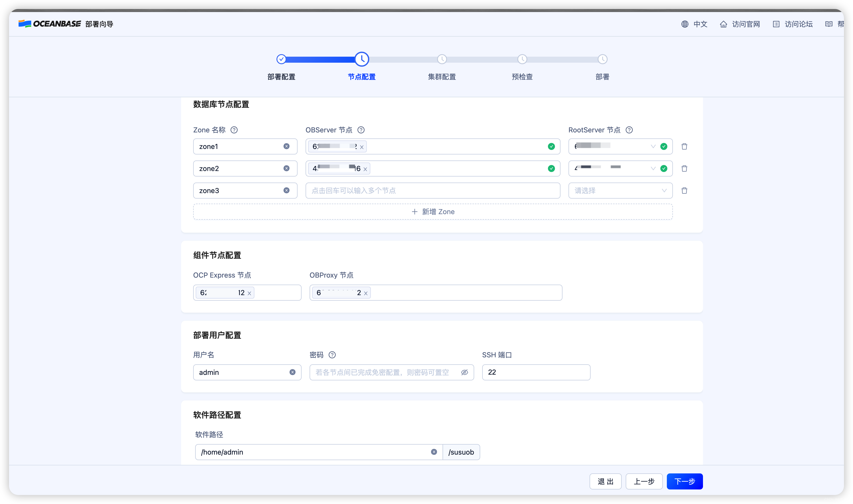Expand zone2 RootServer node dropdown
This screenshot has width=853, height=504.
653,169
